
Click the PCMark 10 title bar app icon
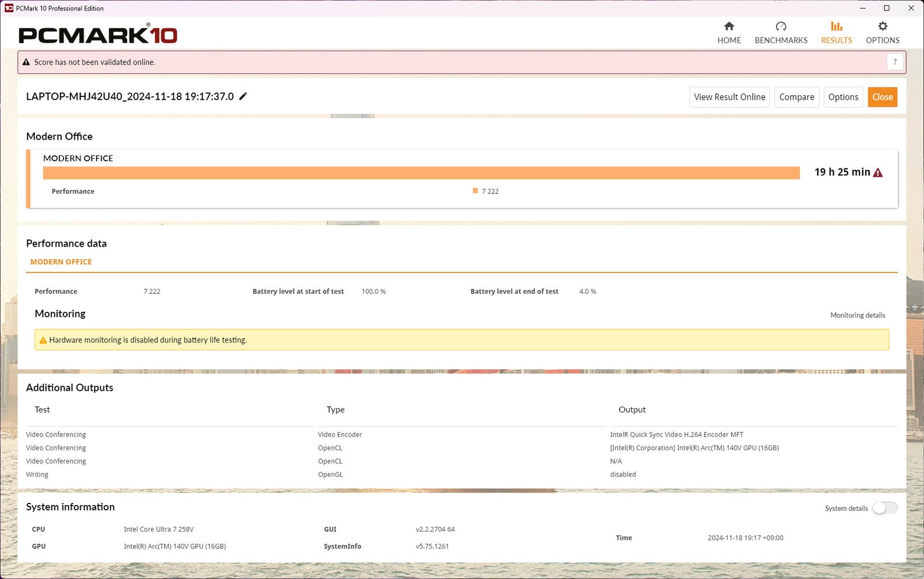9,8
